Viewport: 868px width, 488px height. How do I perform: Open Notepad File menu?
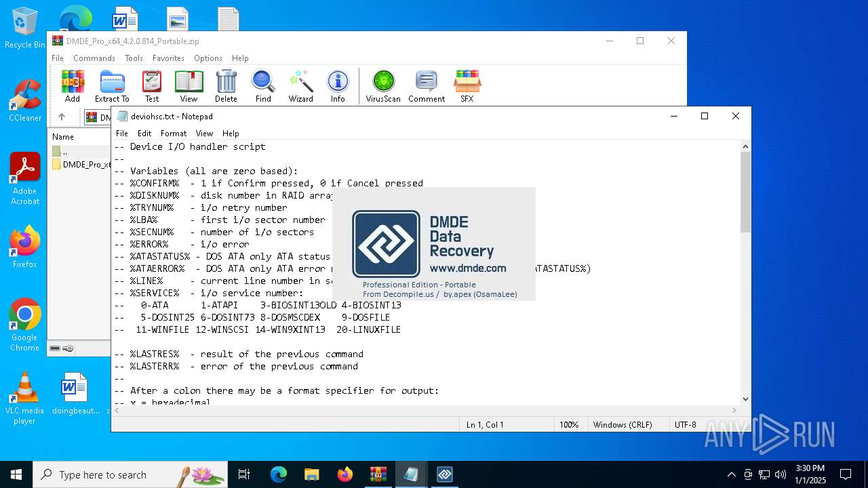coord(122,134)
